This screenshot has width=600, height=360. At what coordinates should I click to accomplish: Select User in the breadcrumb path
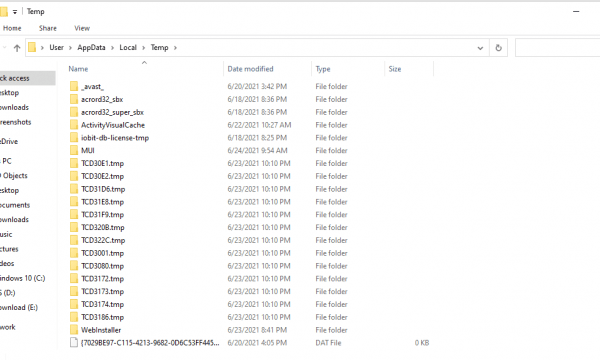pyautogui.click(x=56, y=47)
